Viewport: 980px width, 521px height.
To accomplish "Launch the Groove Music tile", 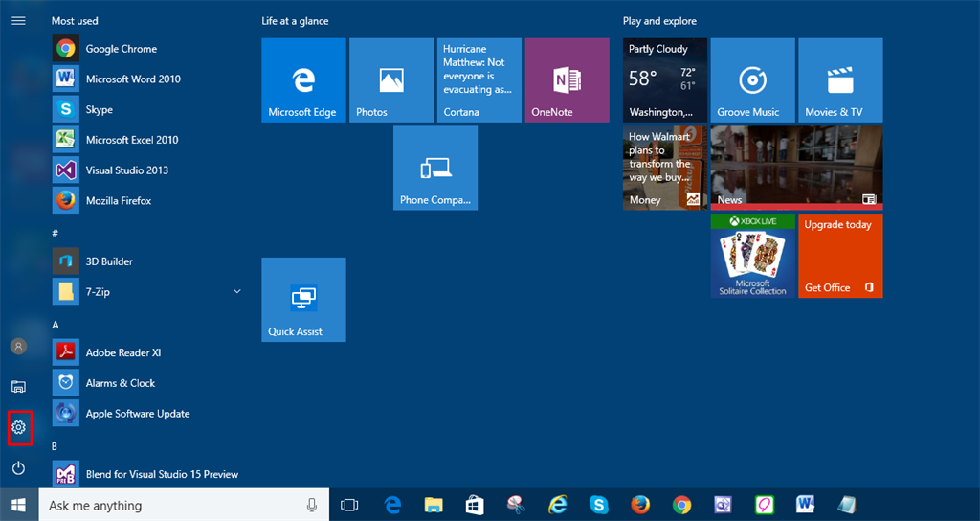I will coord(752,80).
